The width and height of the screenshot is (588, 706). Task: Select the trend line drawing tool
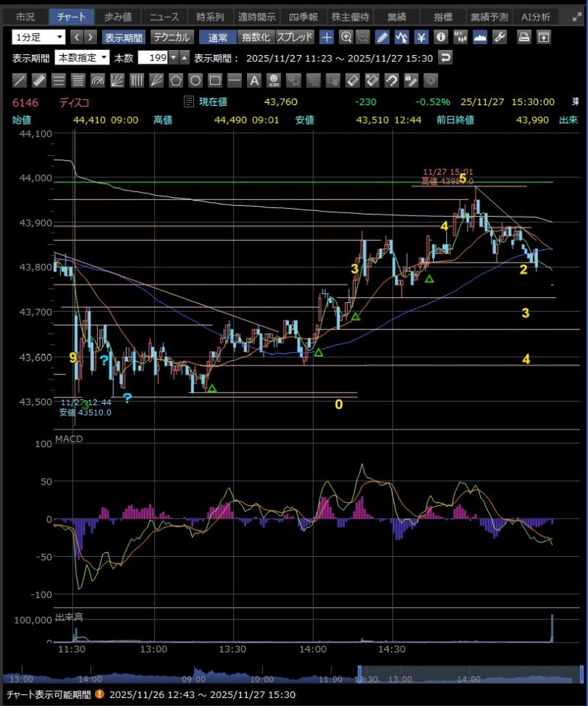20,81
